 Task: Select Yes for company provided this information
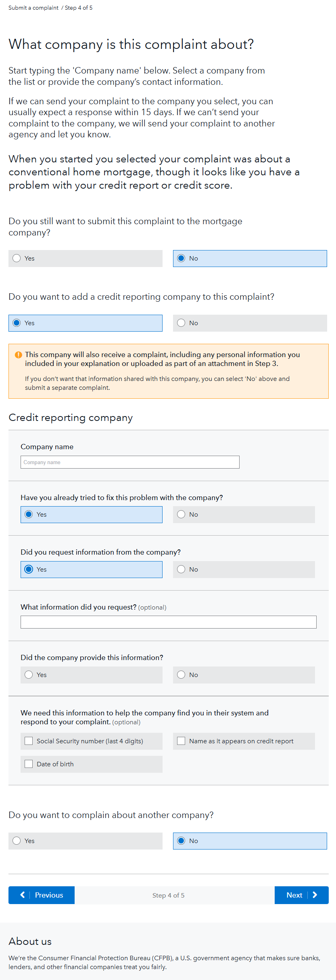point(29,675)
